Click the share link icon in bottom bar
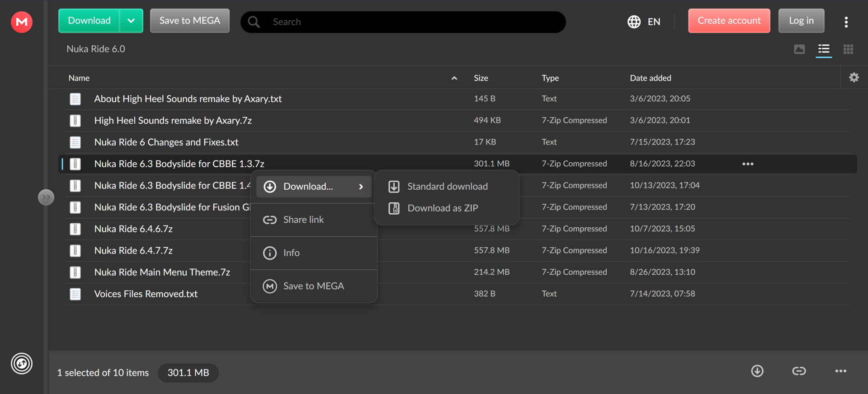868x394 pixels. coord(799,371)
